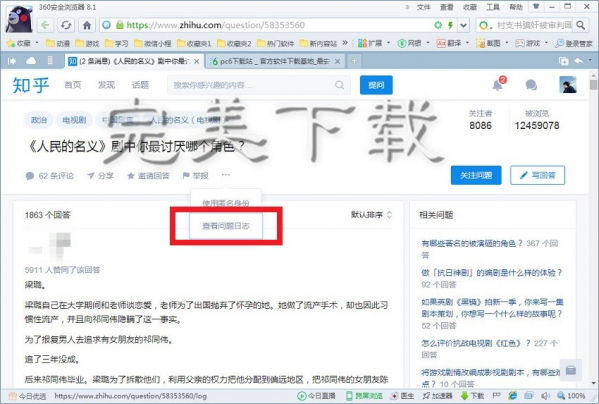Screen dimensions: 599x404
Task: Click the cloud sync icon in tab bar
Action: point(31,61)
